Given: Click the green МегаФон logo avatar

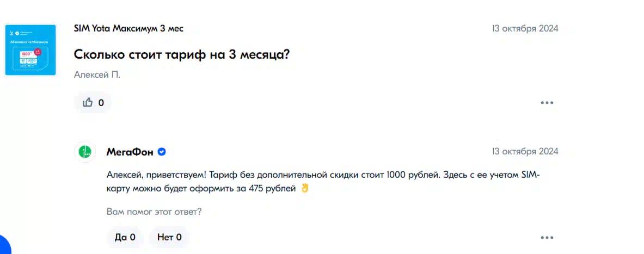Looking at the screenshot, I should (84, 152).
